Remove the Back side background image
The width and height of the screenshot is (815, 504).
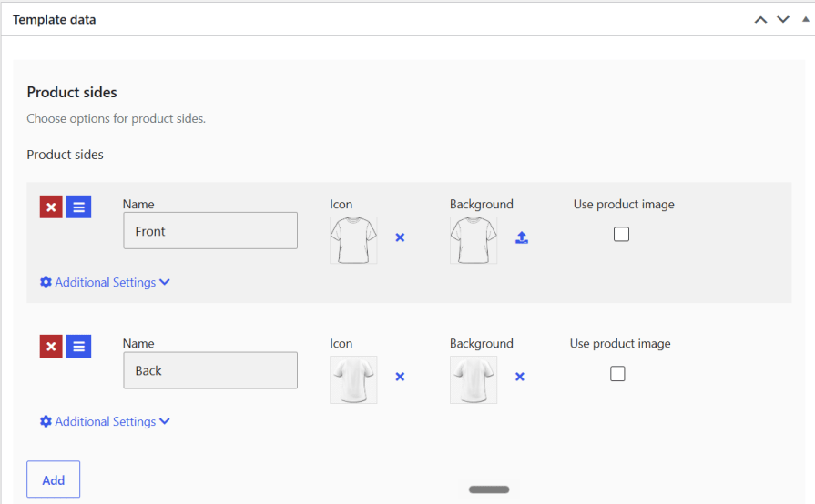pos(520,377)
